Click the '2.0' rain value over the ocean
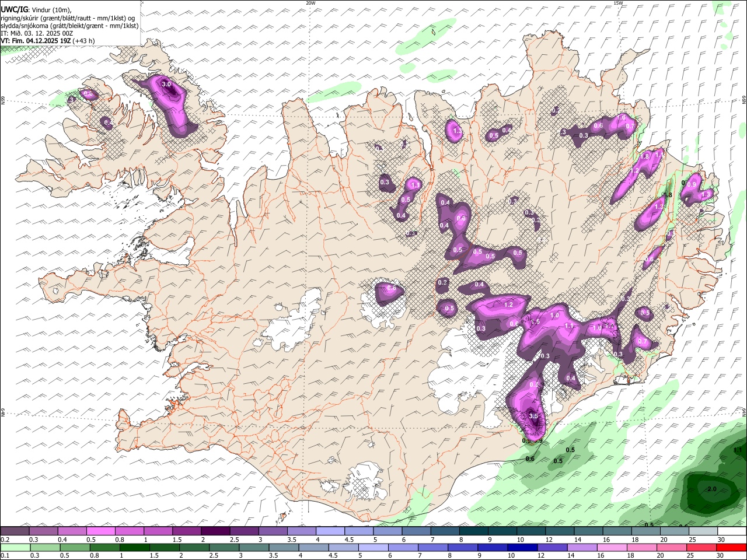The width and height of the screenshot is (747, 560). pos(711,489)
